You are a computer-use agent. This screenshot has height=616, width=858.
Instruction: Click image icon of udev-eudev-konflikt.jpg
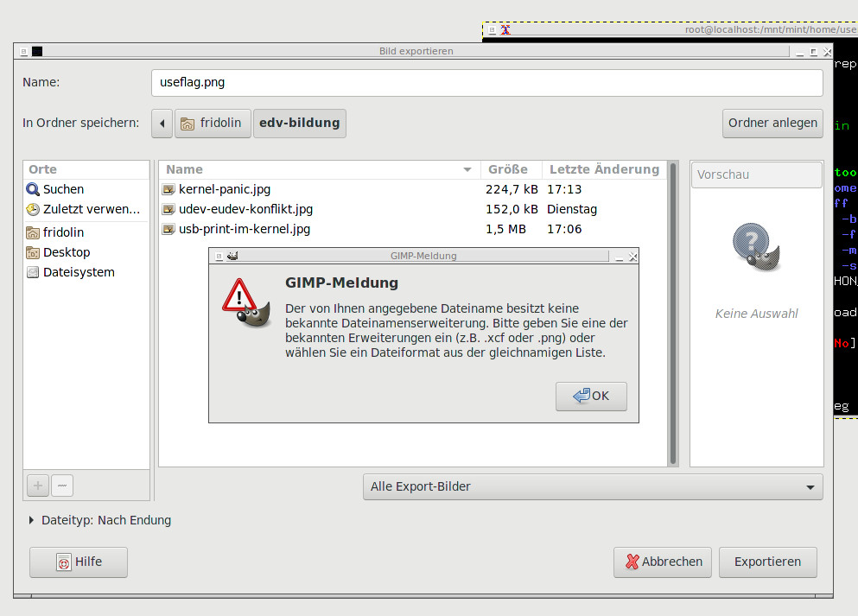(x=168, y=209)
